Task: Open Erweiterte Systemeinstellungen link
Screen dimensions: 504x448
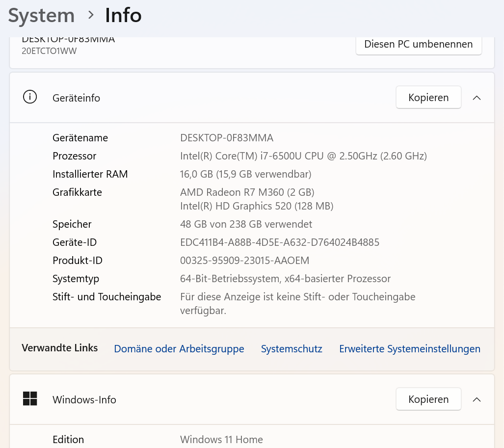Action: point(410,349)
